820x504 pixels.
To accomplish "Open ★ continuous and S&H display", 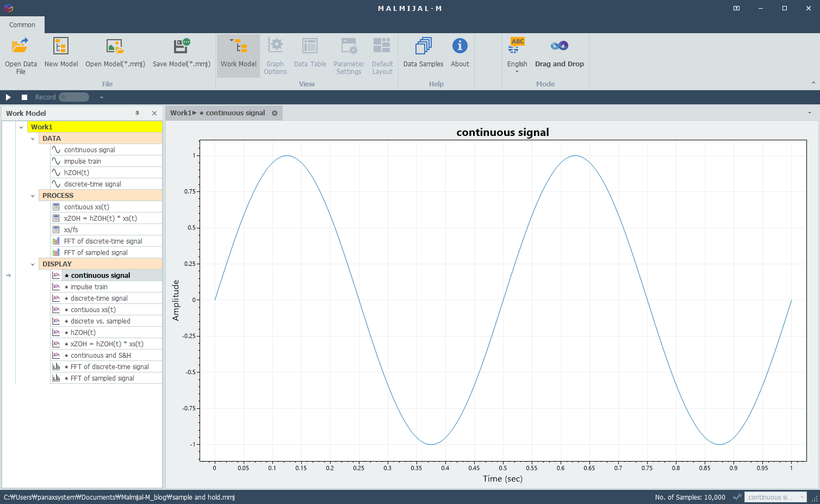I will click(x=106, y=356).
